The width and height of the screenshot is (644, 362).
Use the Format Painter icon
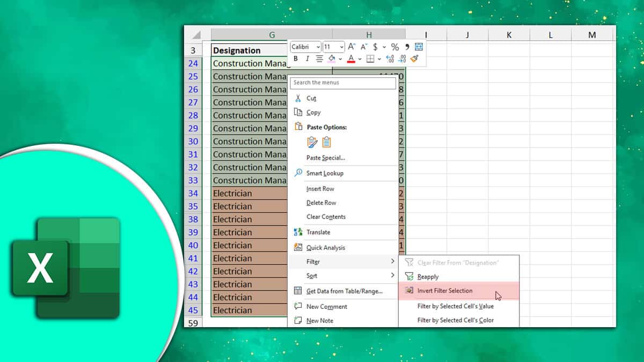click(413, 58)
